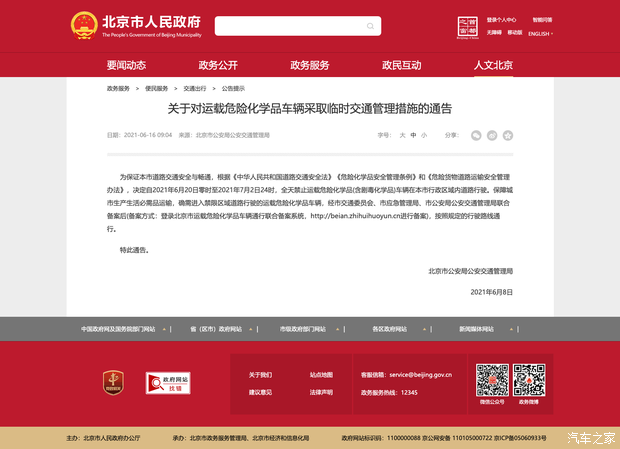Open the 法律声明 footer link
This screenshot has height=449, width=620.
click(x=321, y=392)
